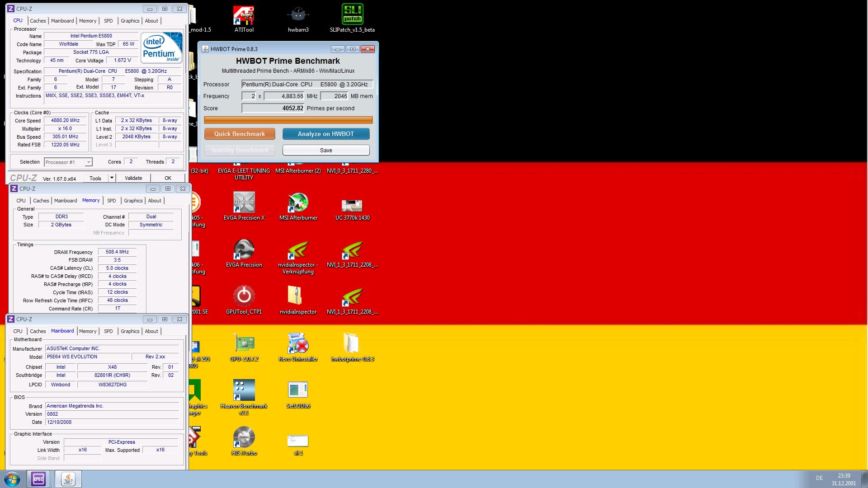The width and height of the screenshot is (868, 488).
Task: Open the hwbotprime-0.8.3 folder
Action: (x=352, y=347)
